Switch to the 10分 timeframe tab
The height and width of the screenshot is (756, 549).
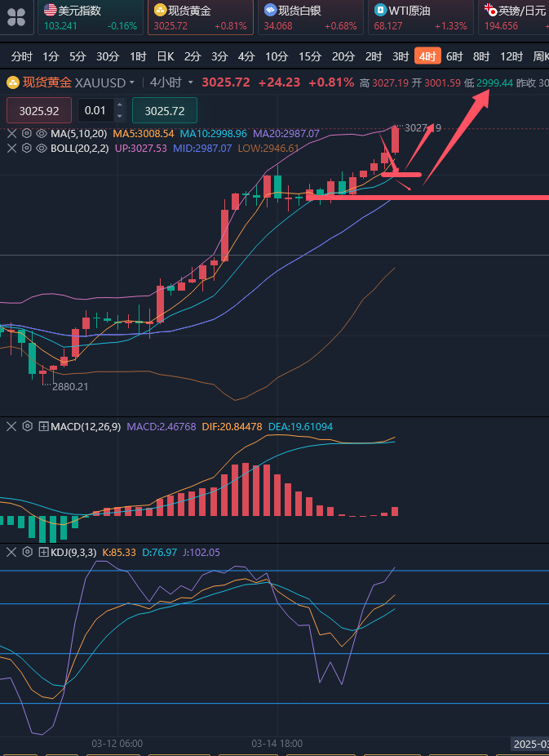pyautogui.click(x=277, y=57)
